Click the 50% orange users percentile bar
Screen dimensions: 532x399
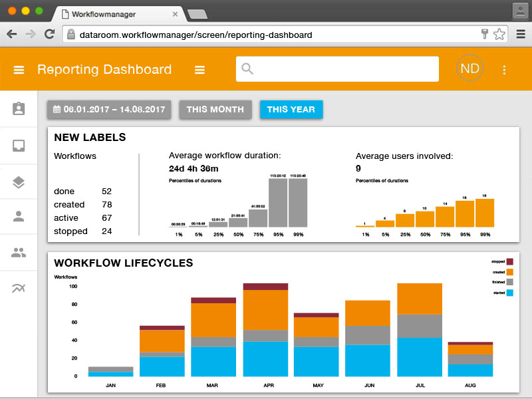click(425, 219)
